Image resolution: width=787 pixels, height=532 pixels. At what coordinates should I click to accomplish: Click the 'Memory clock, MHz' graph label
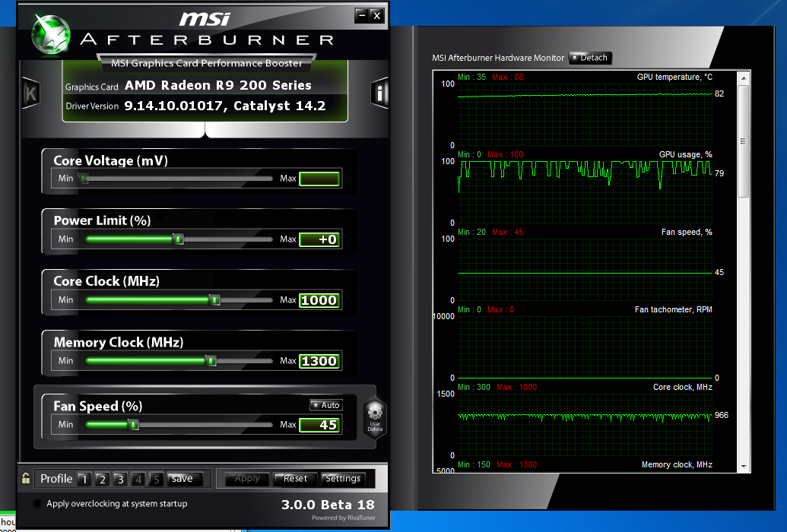[x=677, y=465]
